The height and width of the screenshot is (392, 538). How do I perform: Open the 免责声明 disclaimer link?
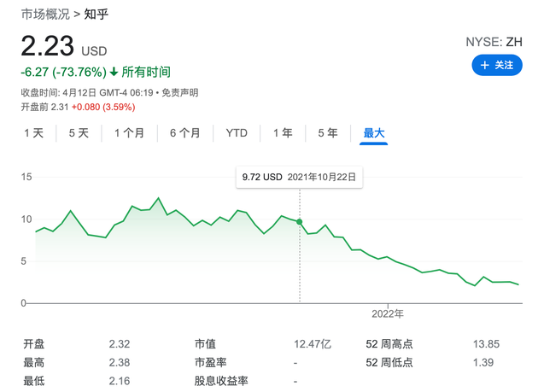click(x=180, y=93)
